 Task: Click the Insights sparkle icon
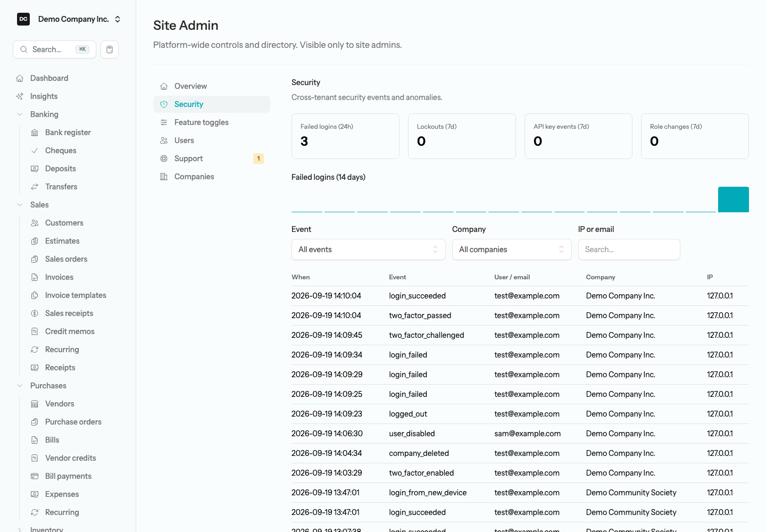click(20, 96)
